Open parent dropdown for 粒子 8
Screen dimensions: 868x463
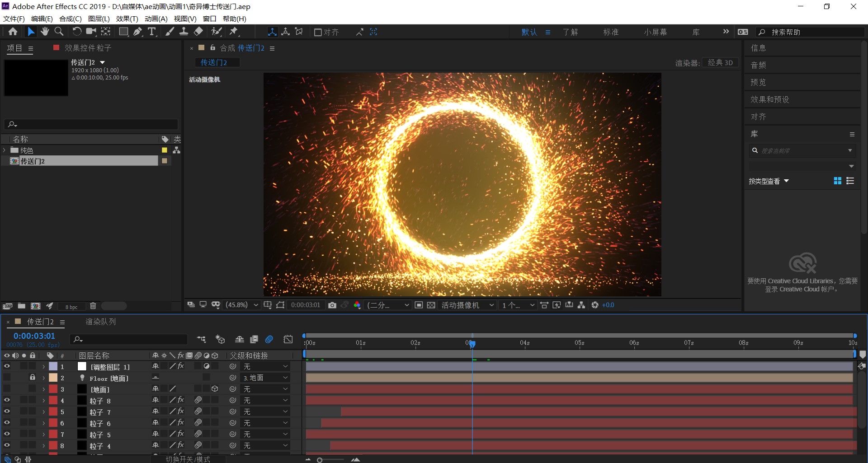coord(265,400)
